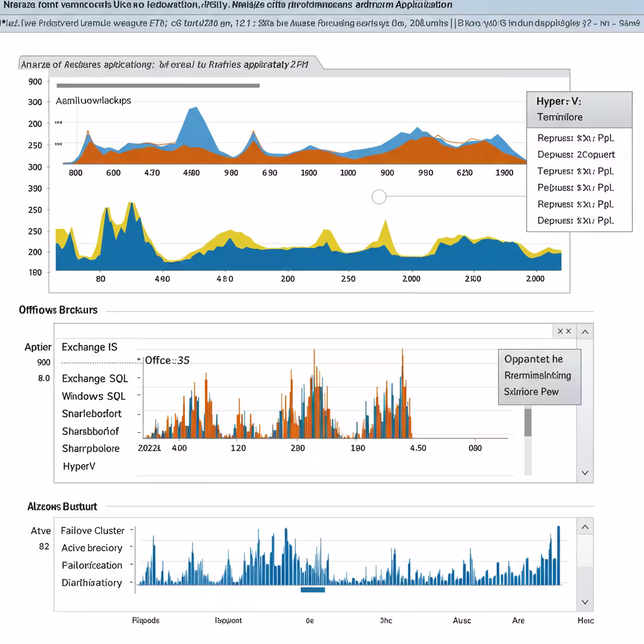
Task: Click the blue marker below the bottom chart
Action: [313, 590]
